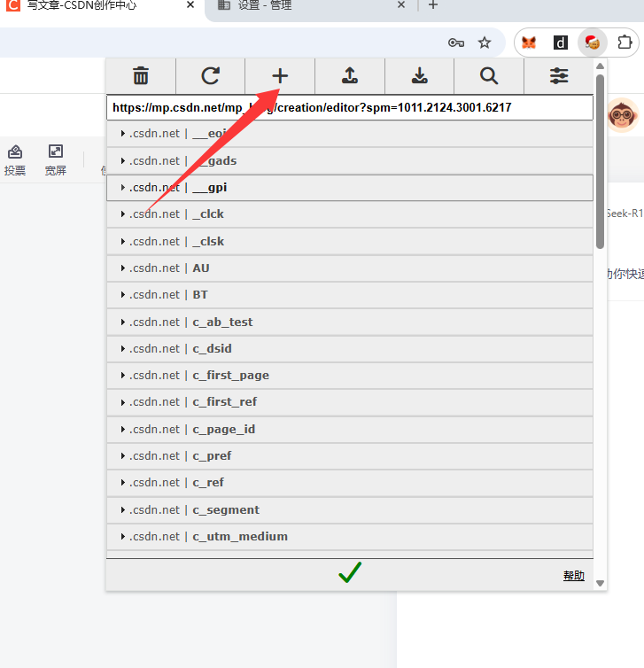Export cookies with download arrow icon

pyautogui.click(x=420, y=76)
